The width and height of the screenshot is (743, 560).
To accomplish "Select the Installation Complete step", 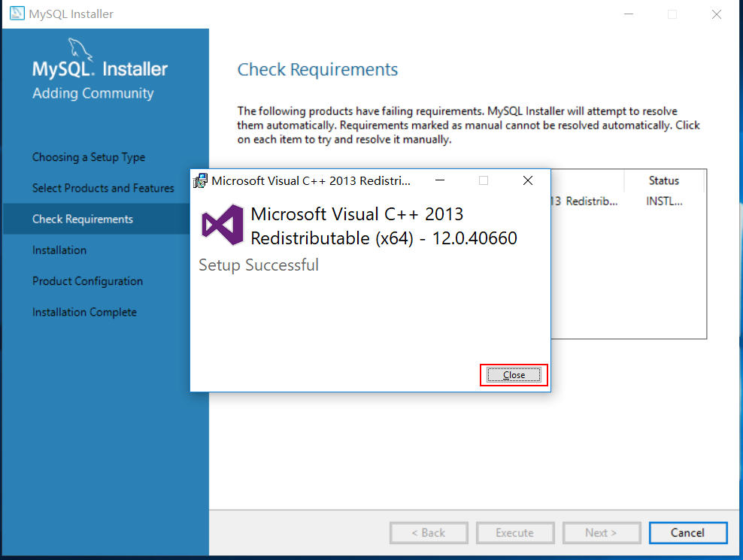I will [84, 312].
